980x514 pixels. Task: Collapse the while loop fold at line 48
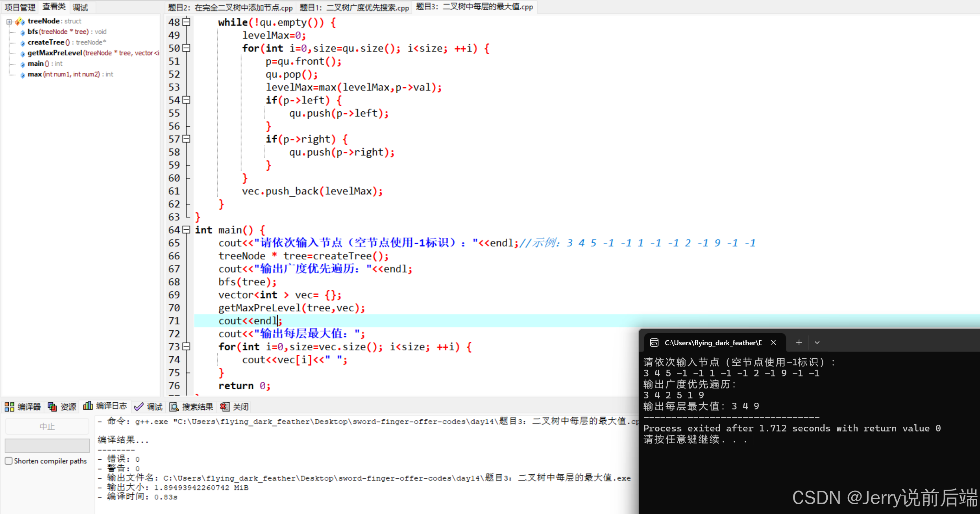(187, 22)
